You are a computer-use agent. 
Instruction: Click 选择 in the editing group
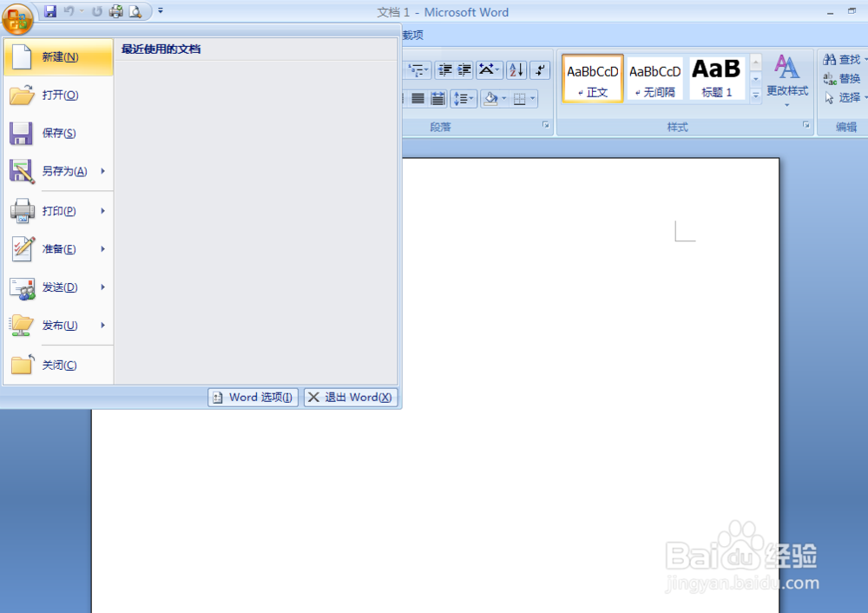[843, 97]
